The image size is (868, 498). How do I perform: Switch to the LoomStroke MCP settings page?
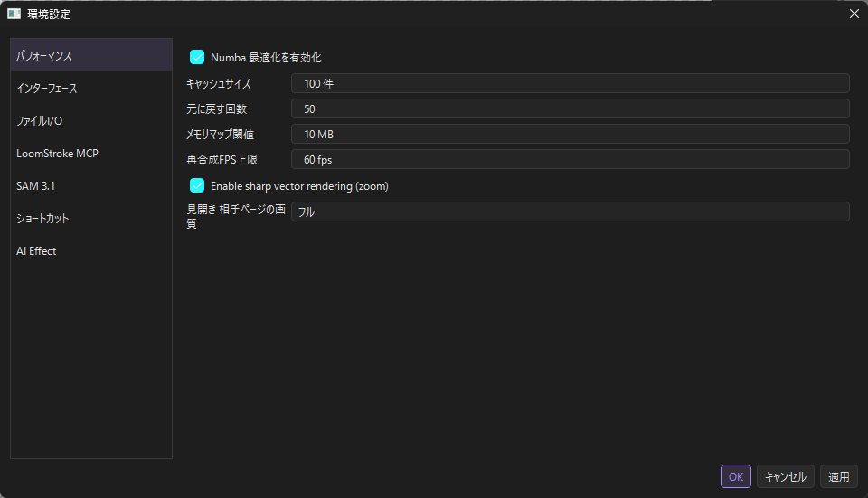pyautogui.click(x=91, y=154)
